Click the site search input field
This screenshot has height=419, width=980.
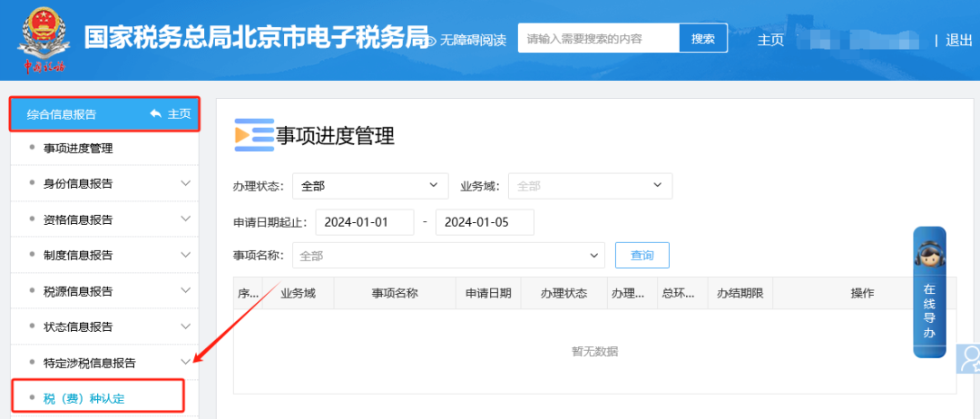599,38
